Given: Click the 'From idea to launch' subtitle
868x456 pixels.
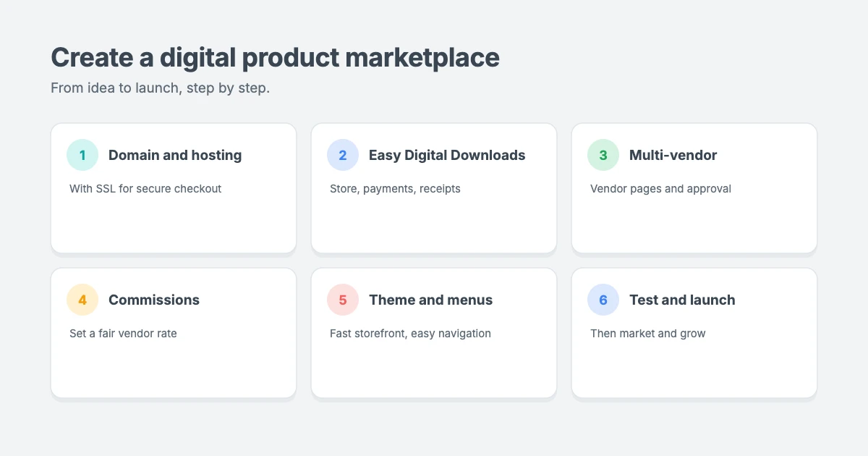Looking at the screenshot, I should (160, 88).
